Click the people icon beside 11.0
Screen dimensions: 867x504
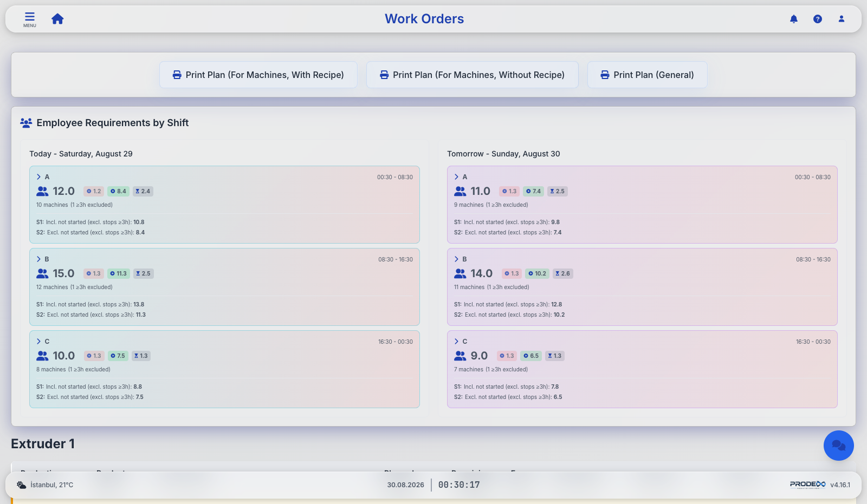point(460,191)
